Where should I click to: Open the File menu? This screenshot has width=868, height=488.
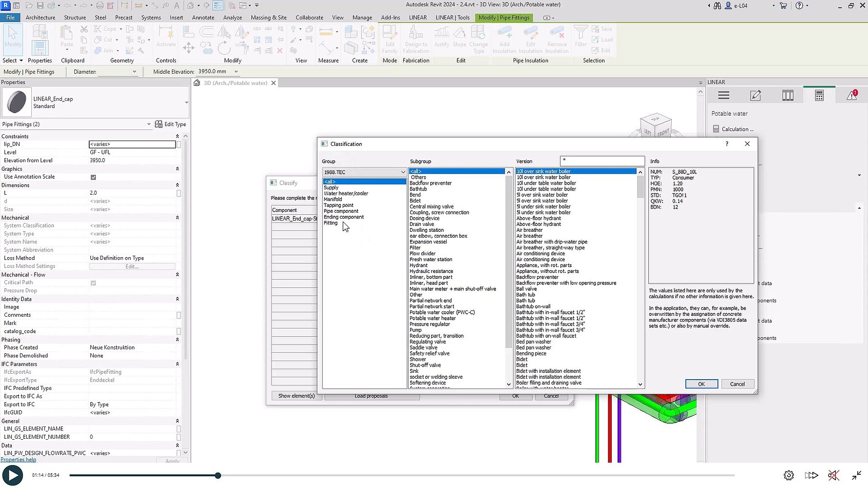coord(10,18)
